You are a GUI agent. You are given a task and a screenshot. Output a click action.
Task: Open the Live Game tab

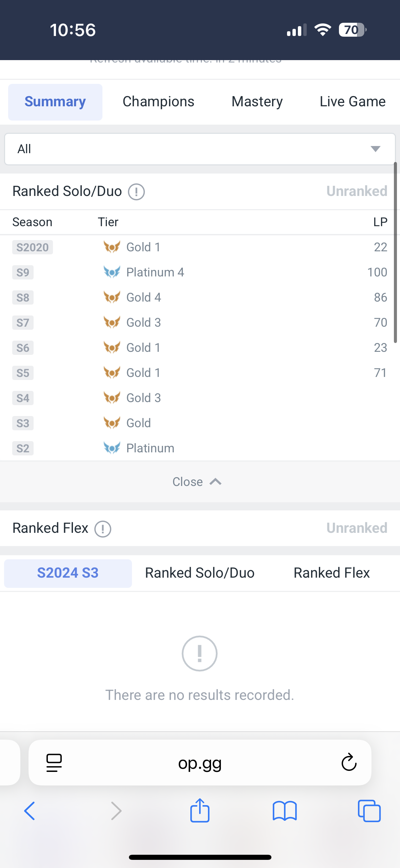click(353, 102)
